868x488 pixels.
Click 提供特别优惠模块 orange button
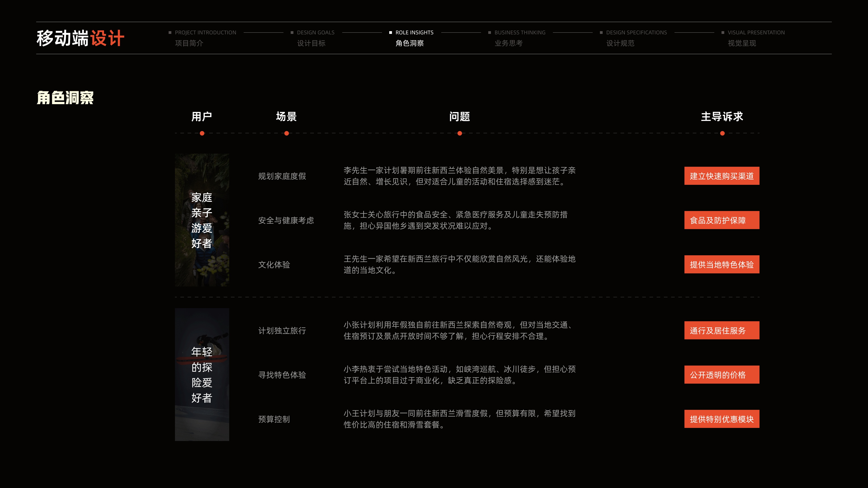click(722, 419)
